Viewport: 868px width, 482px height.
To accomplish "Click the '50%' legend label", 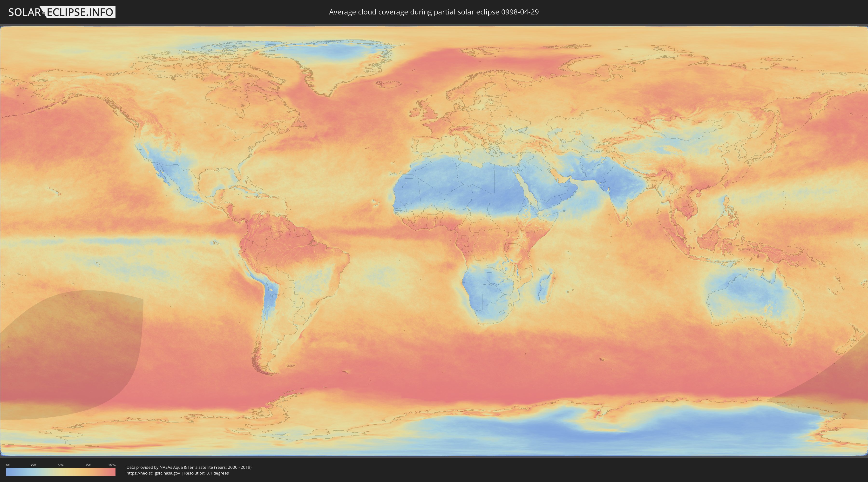I will click(x=61, y=465).
